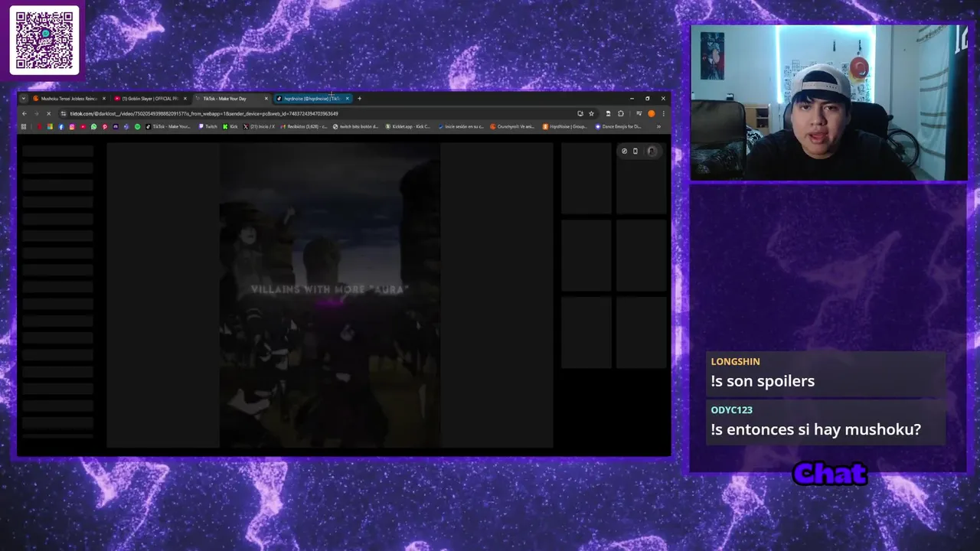Open the orange Chrome profile avatar
Screen dimensions: 980x551
(651, 114)
